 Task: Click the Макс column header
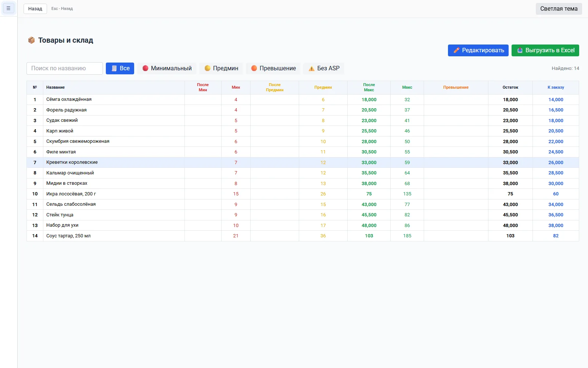407,88
